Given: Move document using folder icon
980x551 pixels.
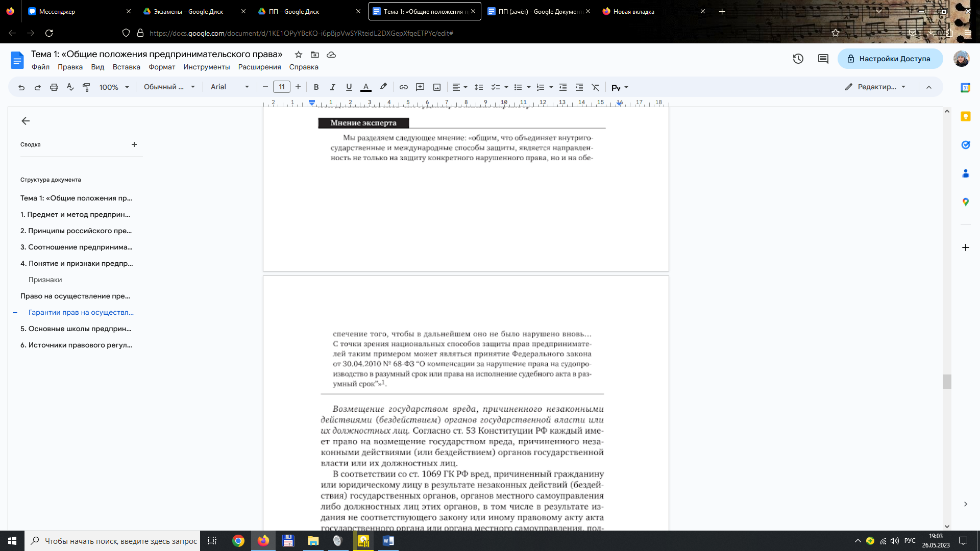Looking at the screenshot, I should [x=315, y=55].
